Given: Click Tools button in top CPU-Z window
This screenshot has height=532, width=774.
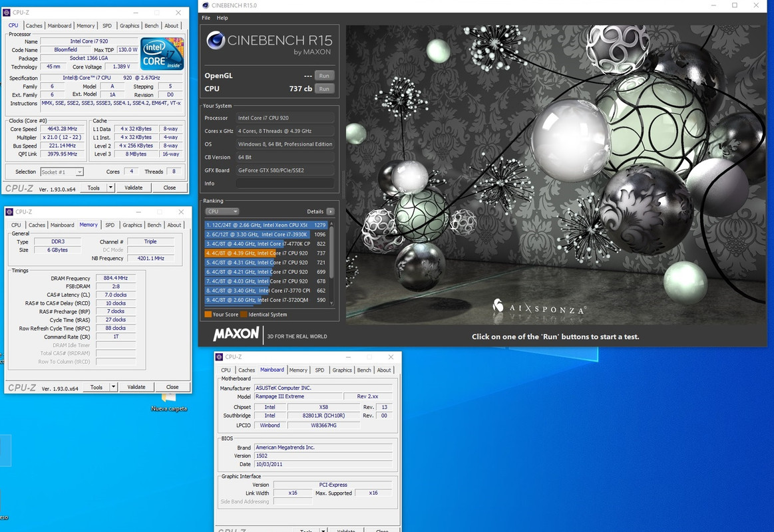Looking at the screenshot, I should (x=93, y=188).
